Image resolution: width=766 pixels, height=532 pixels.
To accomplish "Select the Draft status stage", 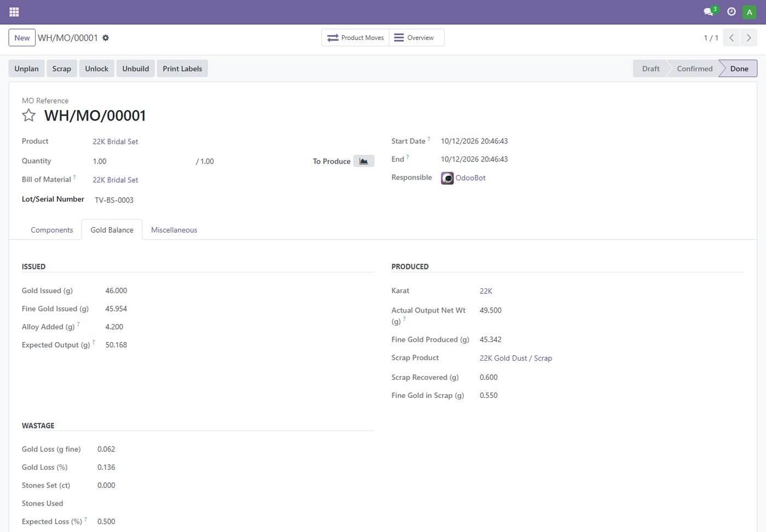I will tap(651, 68).
